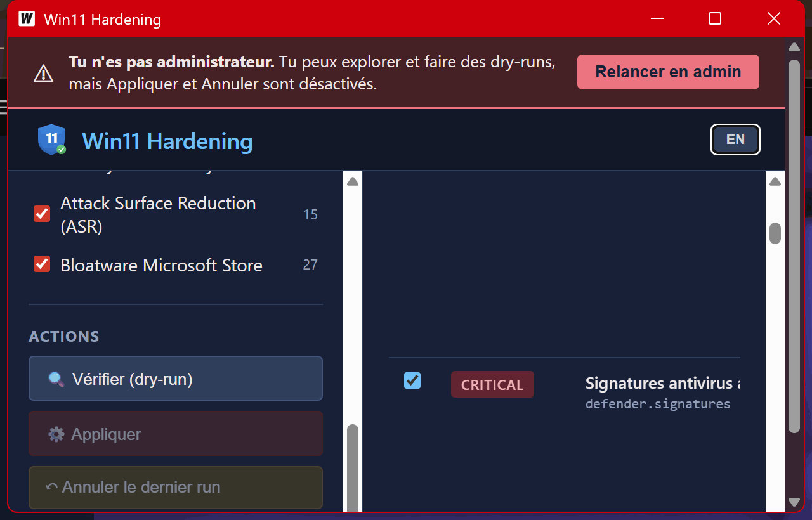Click Annuler le dernier run button

click(176, 488)
